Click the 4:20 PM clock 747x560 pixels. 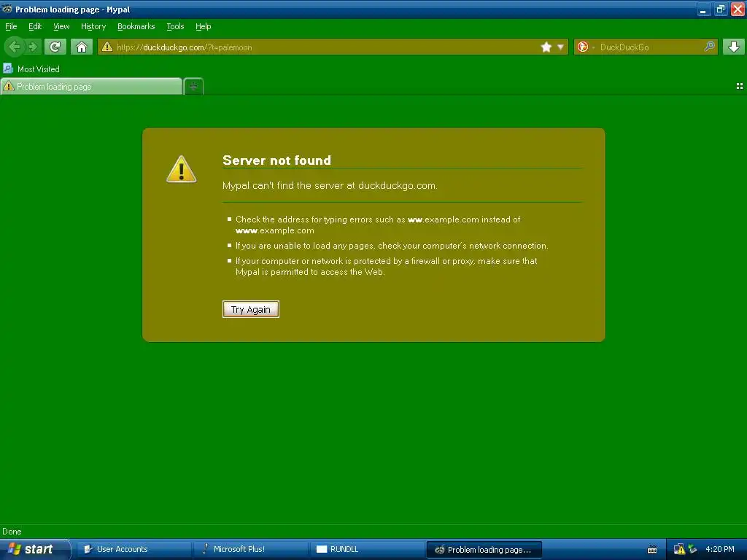(x=720, y=549)
